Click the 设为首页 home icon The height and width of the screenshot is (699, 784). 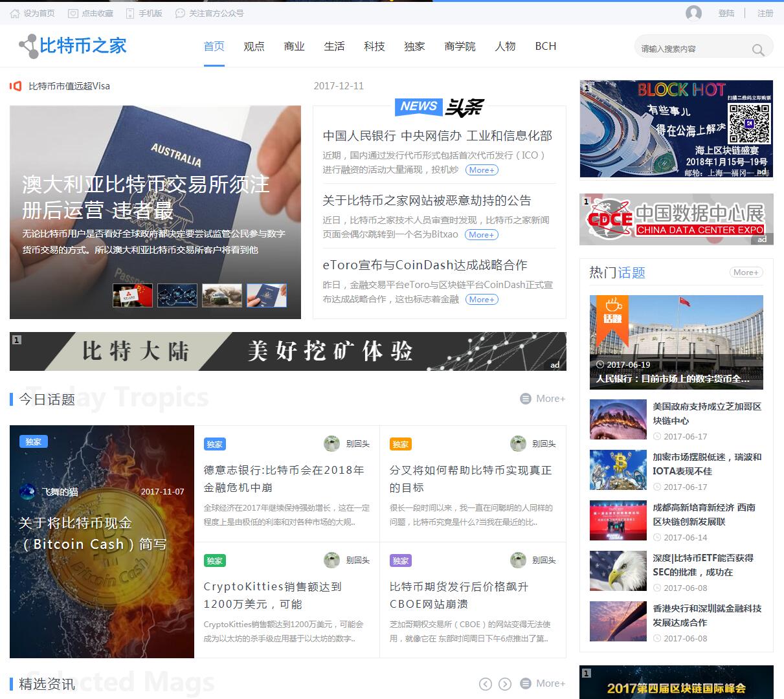coord(15,13)
